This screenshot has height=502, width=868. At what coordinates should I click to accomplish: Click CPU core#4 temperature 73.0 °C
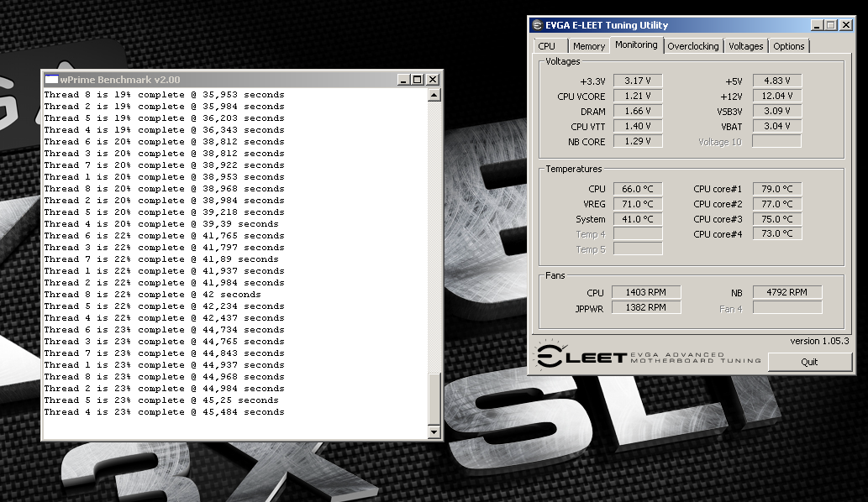pyautogui.click(x=777, y=234)
